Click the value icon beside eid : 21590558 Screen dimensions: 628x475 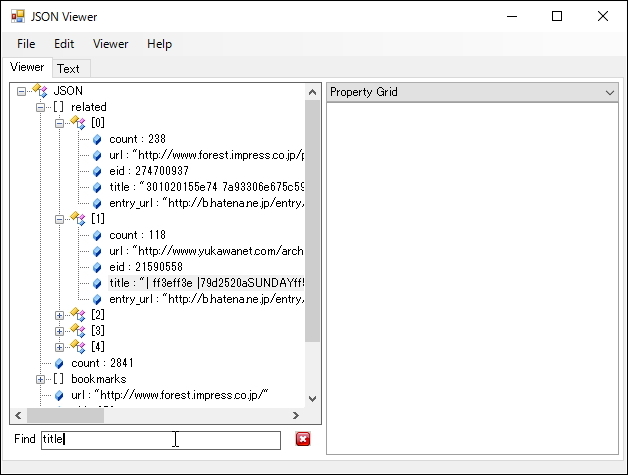click(x=97, y=268)
